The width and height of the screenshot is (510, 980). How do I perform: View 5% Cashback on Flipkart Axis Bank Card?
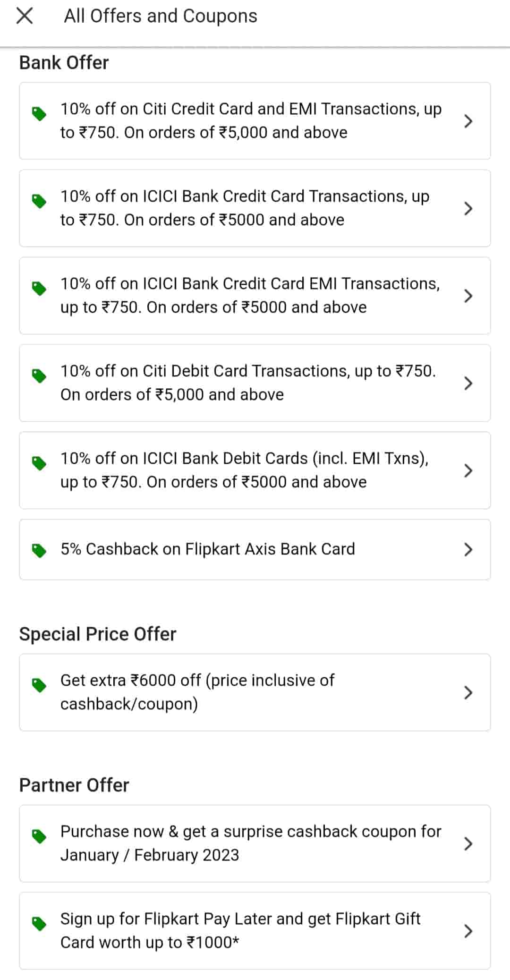pyautogui.click(x=208, y=549)
